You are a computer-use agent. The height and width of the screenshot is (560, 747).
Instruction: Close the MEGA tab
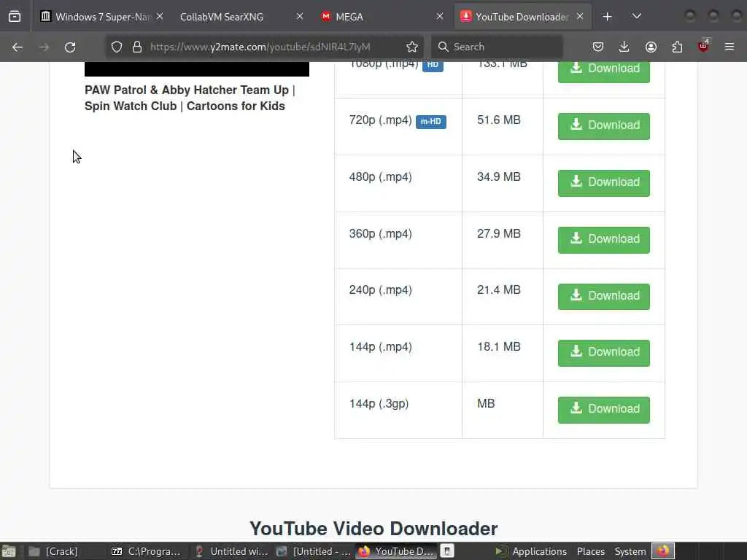(x=440, y=17)
